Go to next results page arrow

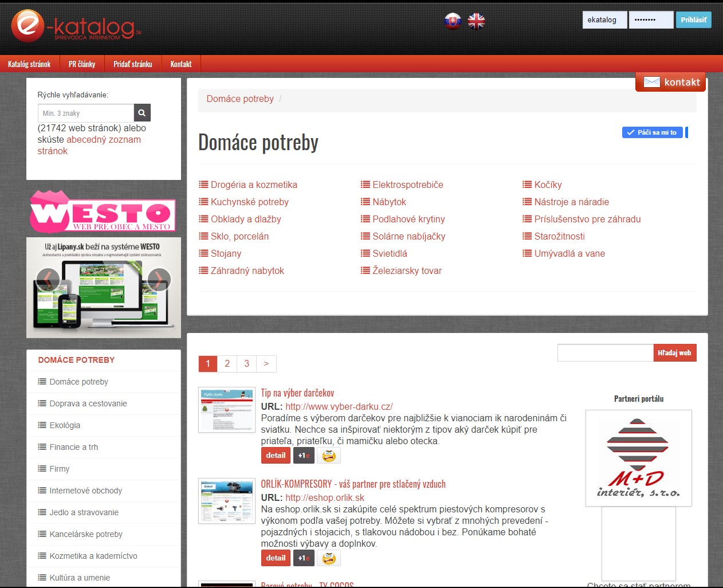[x=266, y=364]
